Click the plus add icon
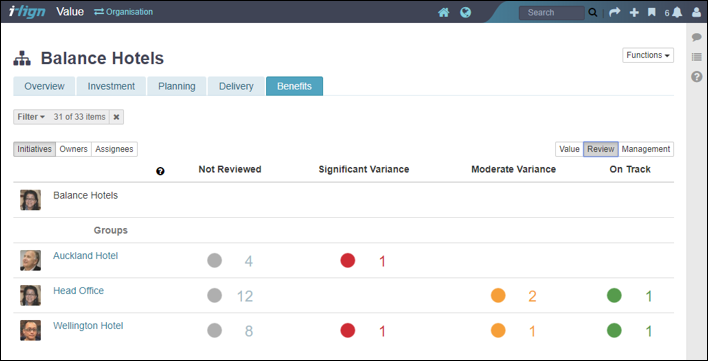This screenshot has height=361, width=708. pos(634,13)
